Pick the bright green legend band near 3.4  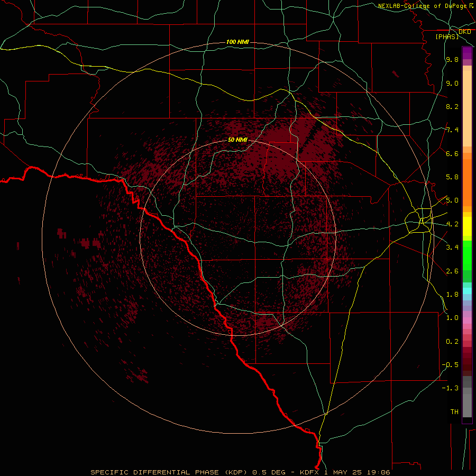[x=467, y=255]
